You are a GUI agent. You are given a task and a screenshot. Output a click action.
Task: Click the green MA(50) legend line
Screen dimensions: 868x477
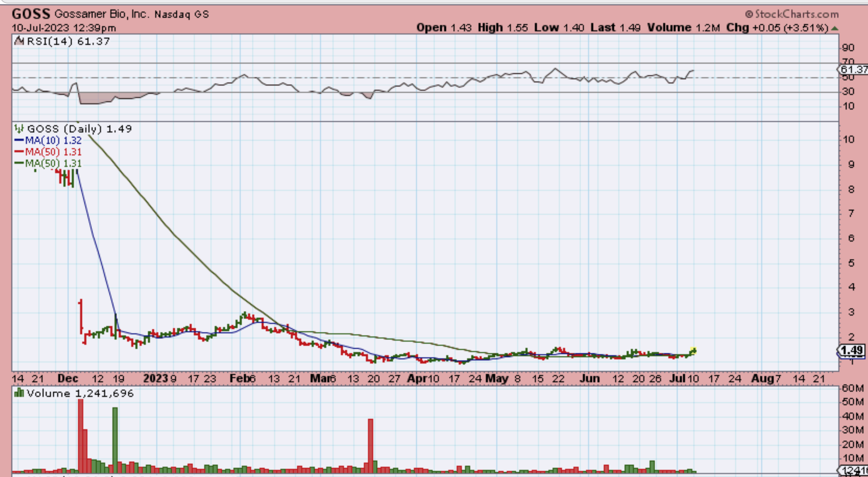(x=19, y=163)
